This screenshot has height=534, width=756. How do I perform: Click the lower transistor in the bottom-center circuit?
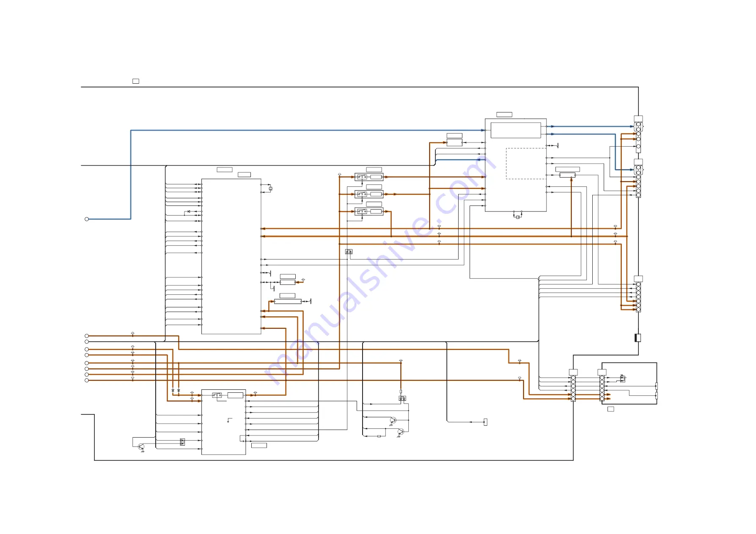[x=401, y=432]
